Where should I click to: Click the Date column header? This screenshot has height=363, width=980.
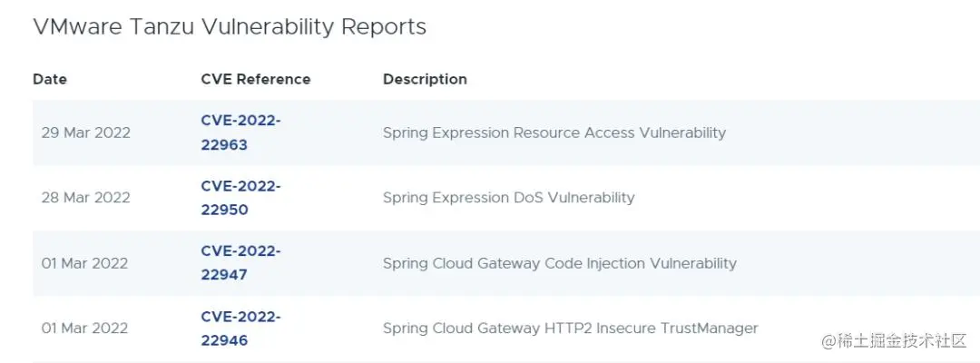[x=50, y=79]
